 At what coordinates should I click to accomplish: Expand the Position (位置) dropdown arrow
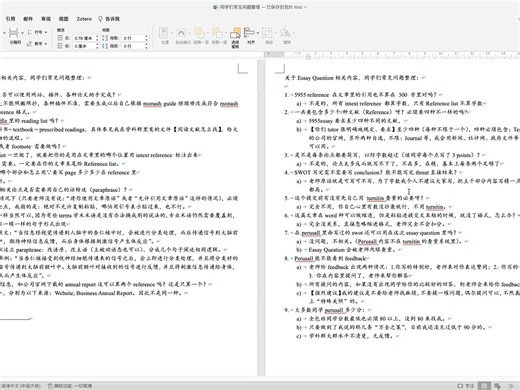[171, 33]
